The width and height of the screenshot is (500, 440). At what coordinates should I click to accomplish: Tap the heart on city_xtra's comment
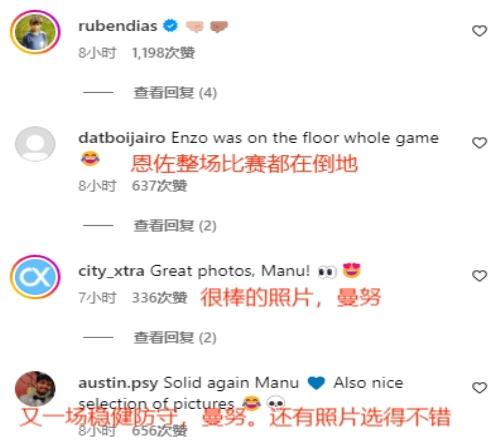(479, 276)
